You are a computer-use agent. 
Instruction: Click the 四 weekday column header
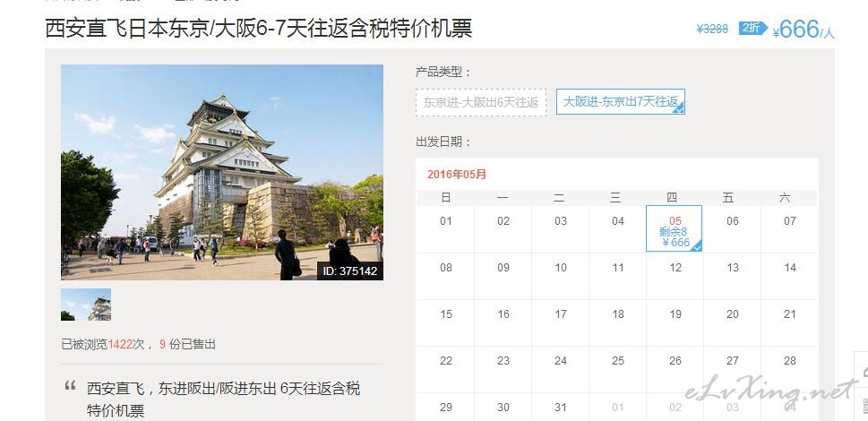pos(671,197)
